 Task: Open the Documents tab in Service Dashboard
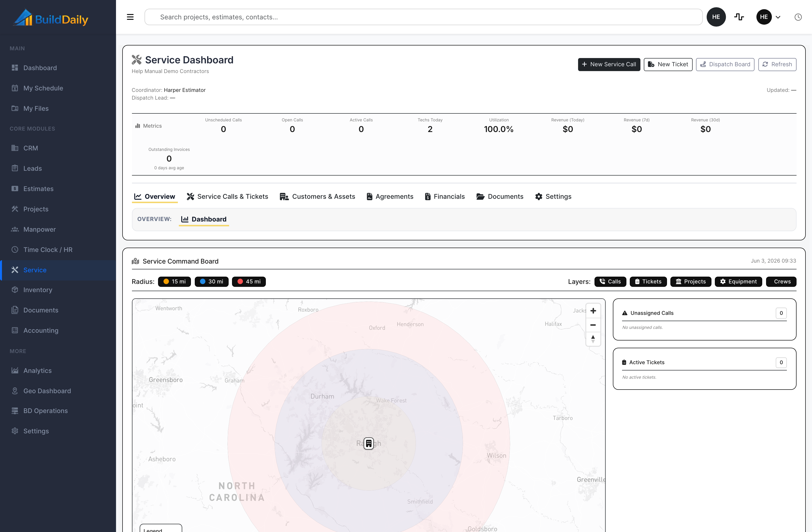click(x=500, y=196)
